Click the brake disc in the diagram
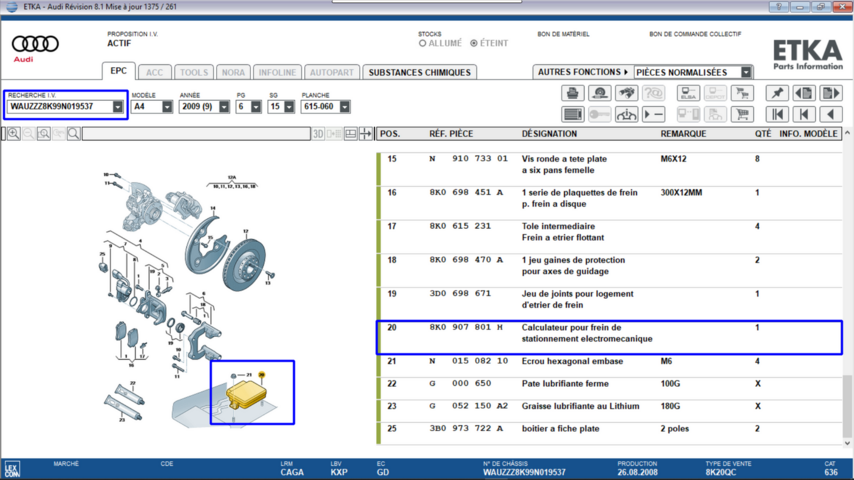Image resolution: width=854 pixels, height=480 pixels. click(x=244, y=265)
